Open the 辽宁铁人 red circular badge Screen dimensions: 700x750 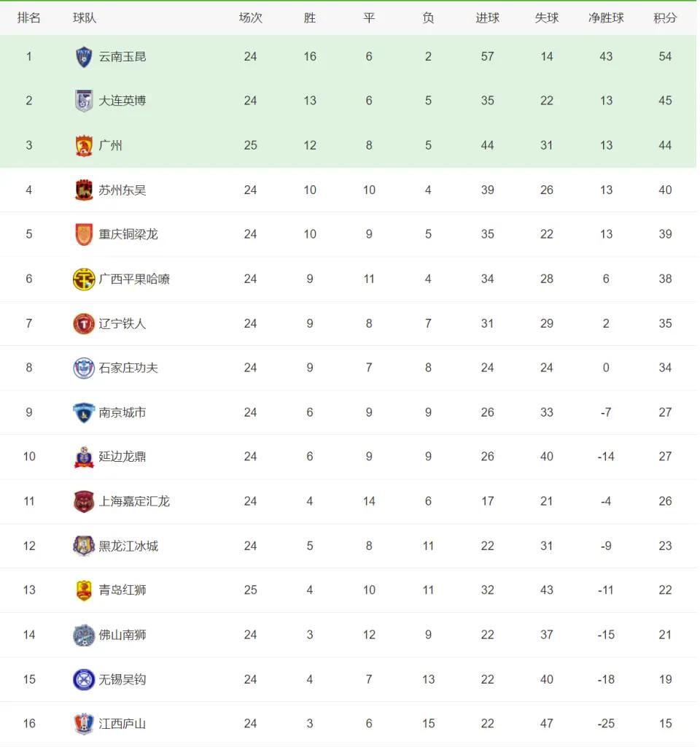pyautogui.click(x=84, y=324)
